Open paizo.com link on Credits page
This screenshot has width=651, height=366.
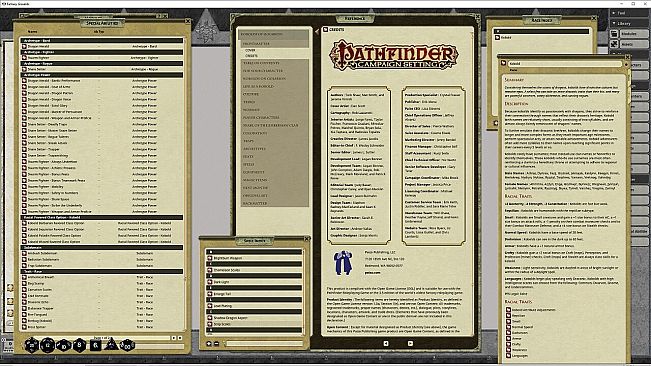372,273
